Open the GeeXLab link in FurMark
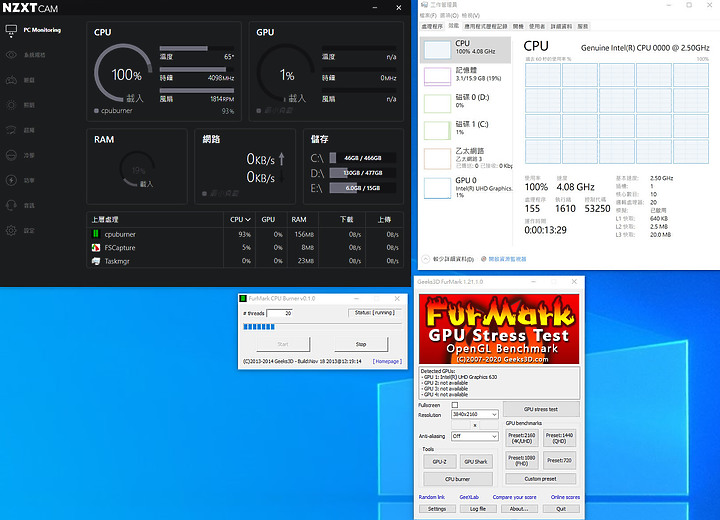Viewport: 720px width, 520px height. [x=469, y=497]
